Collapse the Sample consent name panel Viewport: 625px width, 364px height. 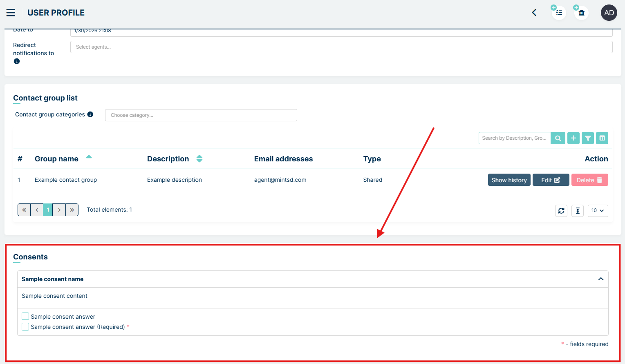click(x=600, y=279)
